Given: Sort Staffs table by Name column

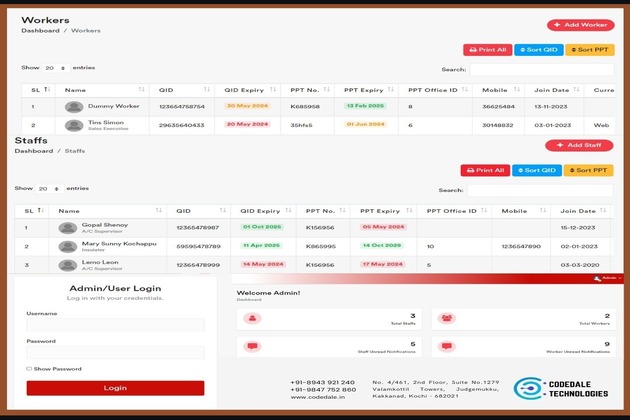Looking at the screenshot, I should pyautogui.click(x=110, y=211).
